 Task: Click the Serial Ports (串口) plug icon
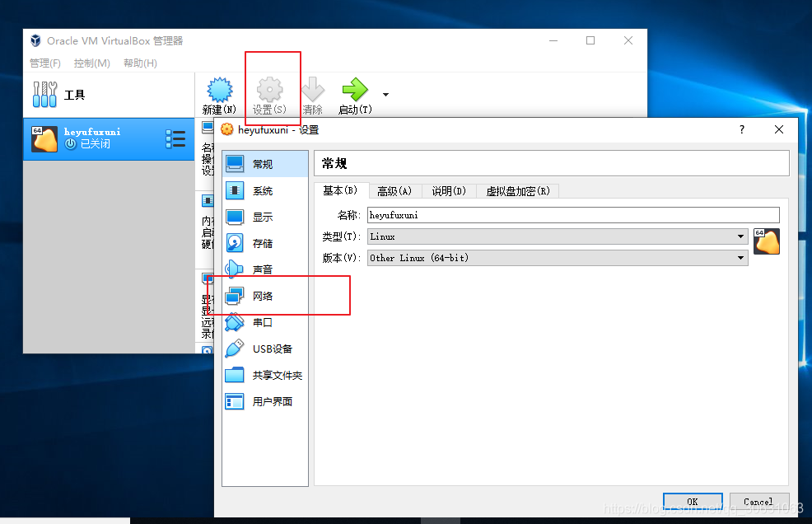(x=235, y=322)
